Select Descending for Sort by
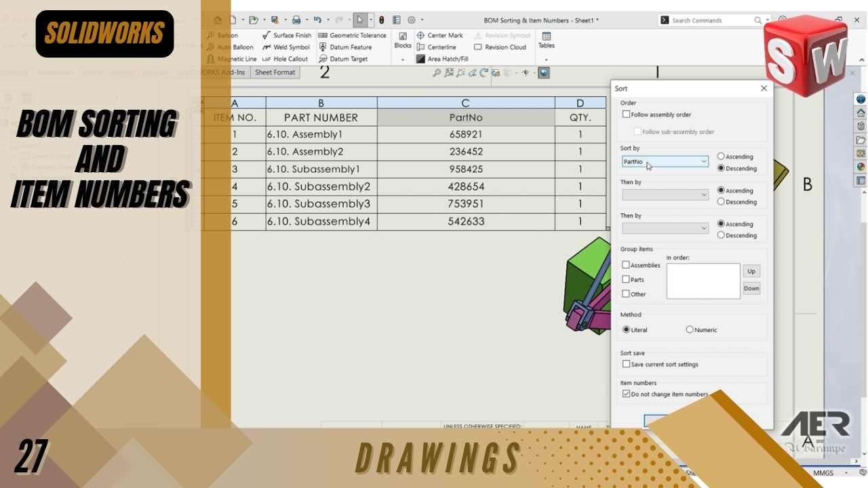The width and height of the screenshot is (868, 488). (x=721, y=168)
